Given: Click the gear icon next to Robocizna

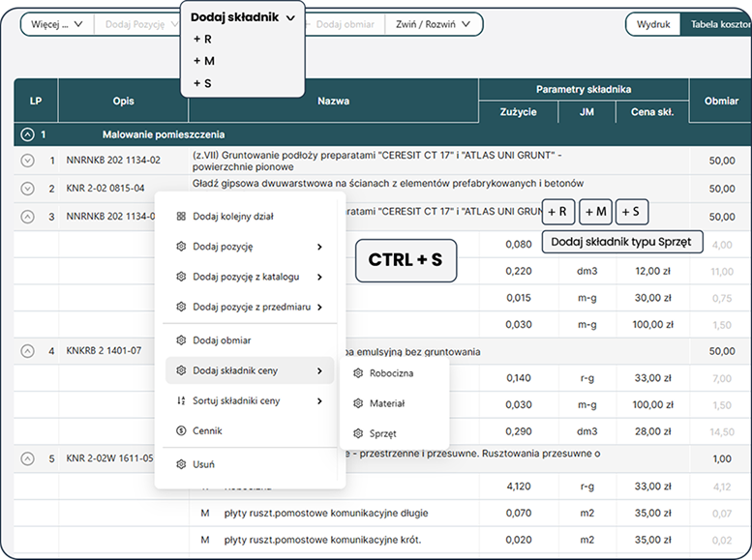Looking at the screenshot, I should pos(359,373).
